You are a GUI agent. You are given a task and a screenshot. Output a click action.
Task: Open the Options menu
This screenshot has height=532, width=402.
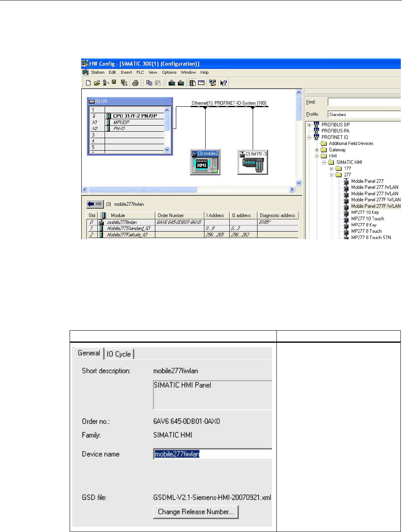(x=169, y=72)
